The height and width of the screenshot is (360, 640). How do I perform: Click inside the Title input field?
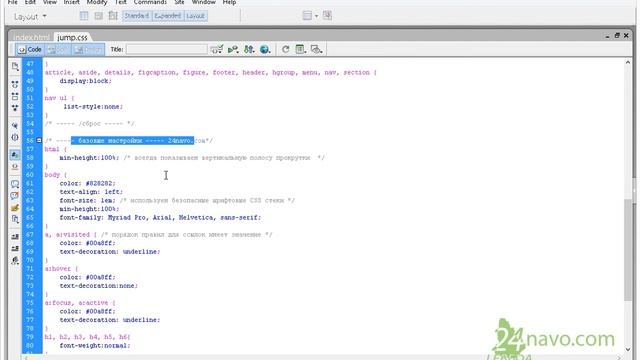[x=167, y=49]
